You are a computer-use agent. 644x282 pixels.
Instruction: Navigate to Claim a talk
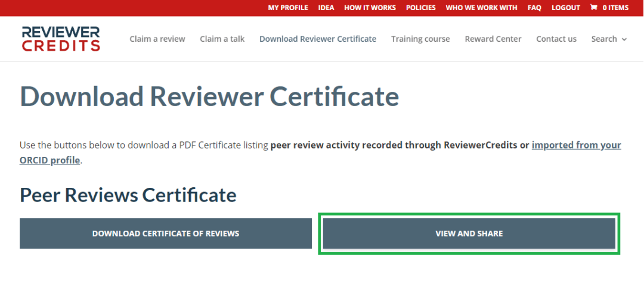coord(222,39)
